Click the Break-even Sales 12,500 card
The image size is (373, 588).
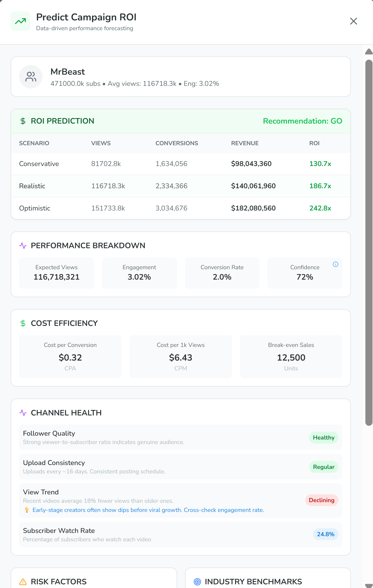(291, 357)
